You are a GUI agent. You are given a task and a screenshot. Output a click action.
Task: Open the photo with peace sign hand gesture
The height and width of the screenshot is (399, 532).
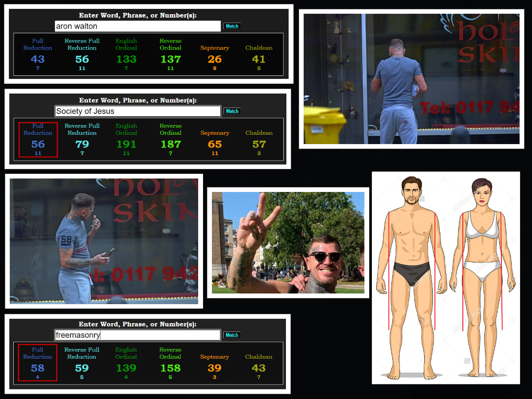click(288, 243)
